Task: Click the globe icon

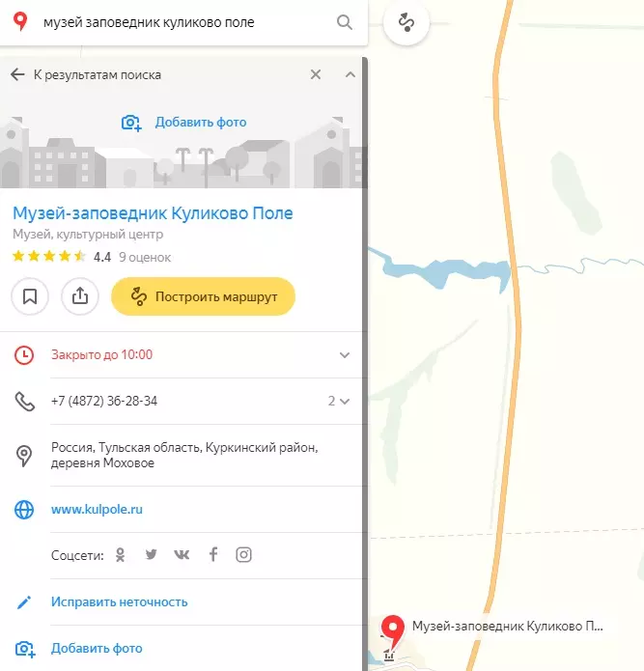Action: 24,510
